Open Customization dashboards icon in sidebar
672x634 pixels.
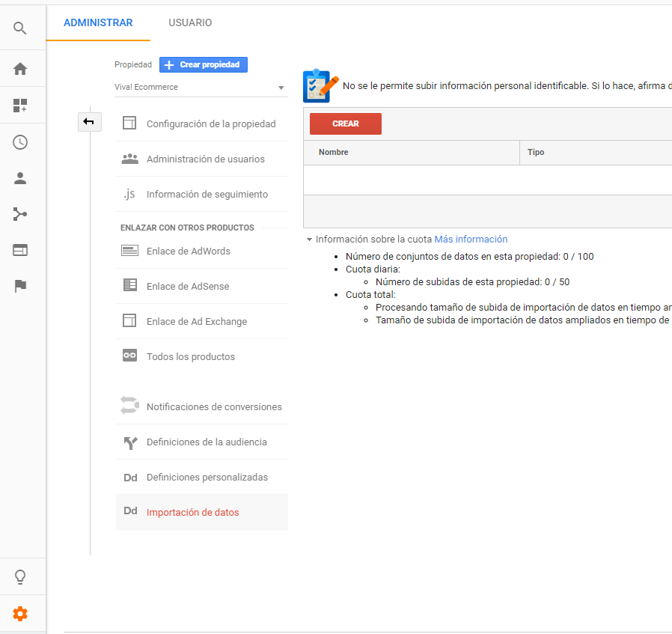(19, 106)
